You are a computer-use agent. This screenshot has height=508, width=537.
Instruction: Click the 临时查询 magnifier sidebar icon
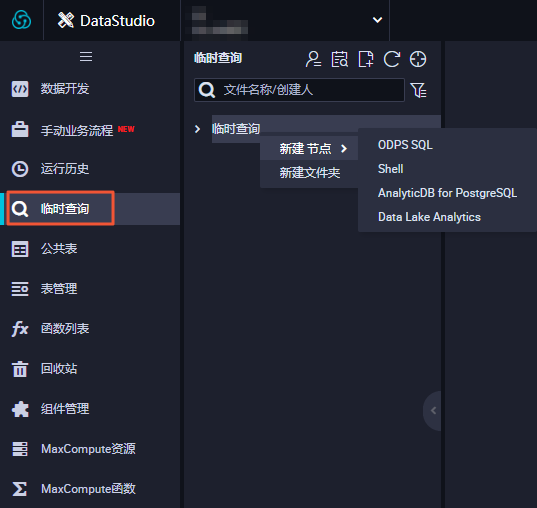click(20, 209)
